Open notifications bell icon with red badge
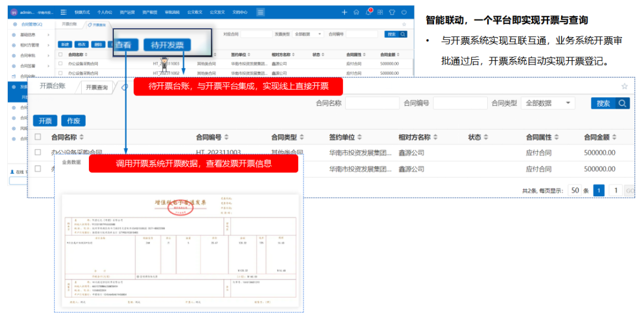The width and height of the screenshot is (644, 317). (369, 11)
